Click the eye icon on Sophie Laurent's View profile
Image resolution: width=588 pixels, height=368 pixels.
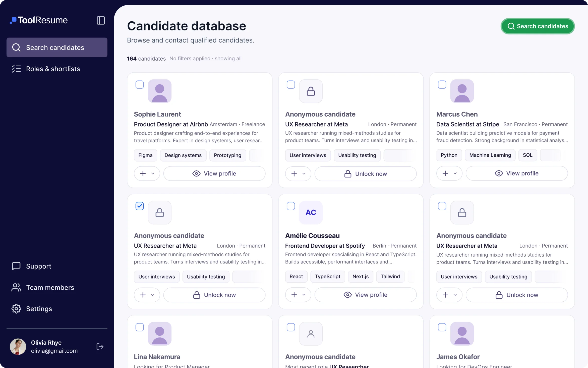[x=196, y=173]
